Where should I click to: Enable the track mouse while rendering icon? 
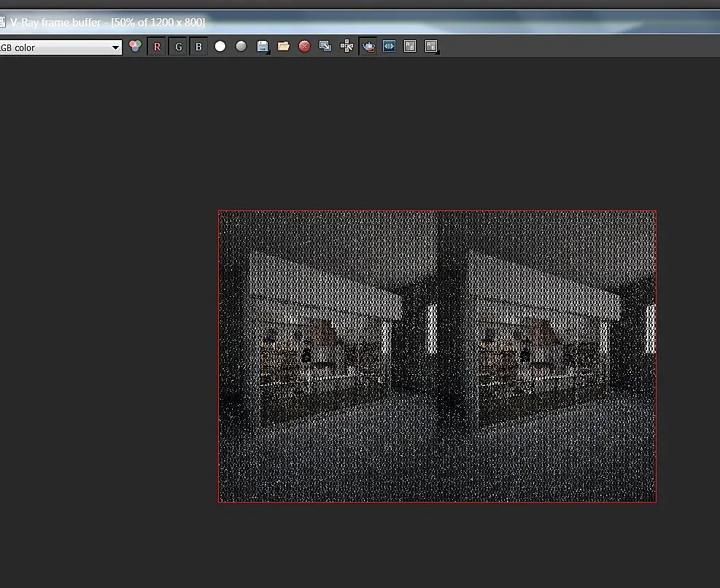tap(347, 47)
